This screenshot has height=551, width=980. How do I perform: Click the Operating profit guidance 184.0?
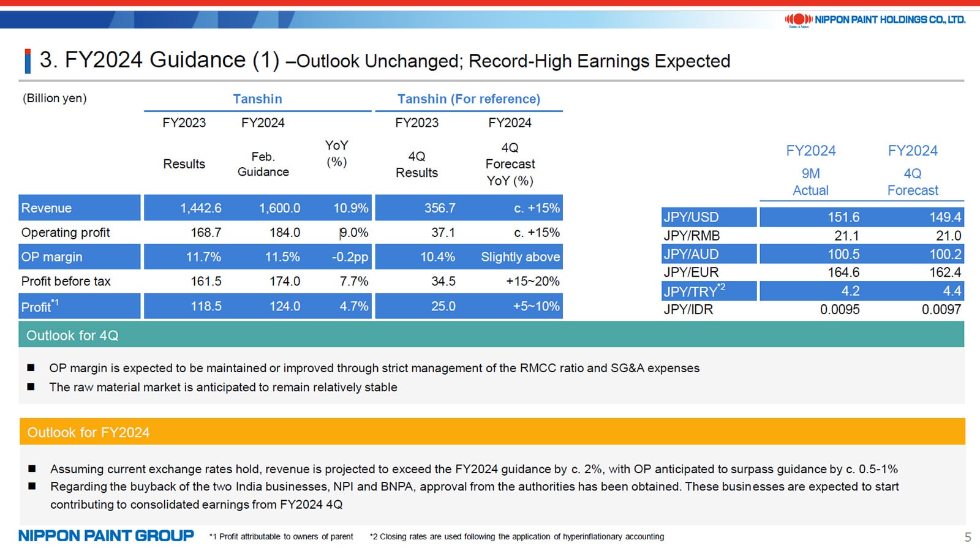(x=285, y=233)
